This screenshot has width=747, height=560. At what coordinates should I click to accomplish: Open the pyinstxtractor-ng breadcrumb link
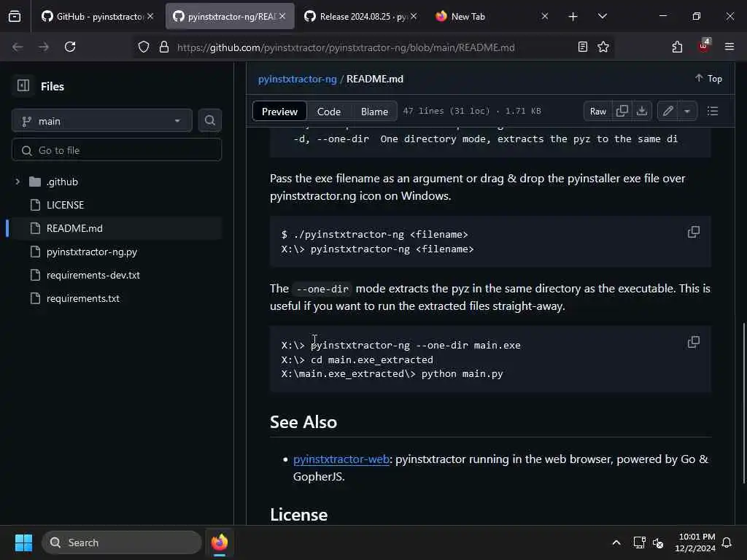[x=298, y=79]
